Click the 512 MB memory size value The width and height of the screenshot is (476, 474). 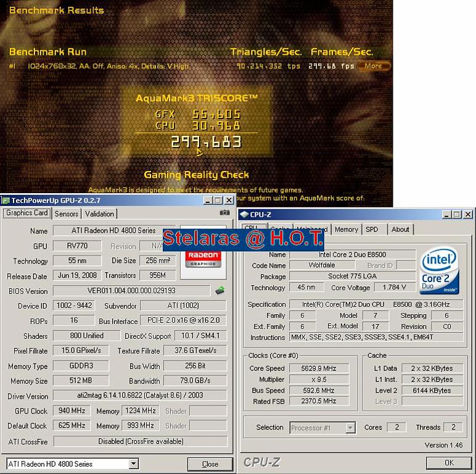(81, 380)
